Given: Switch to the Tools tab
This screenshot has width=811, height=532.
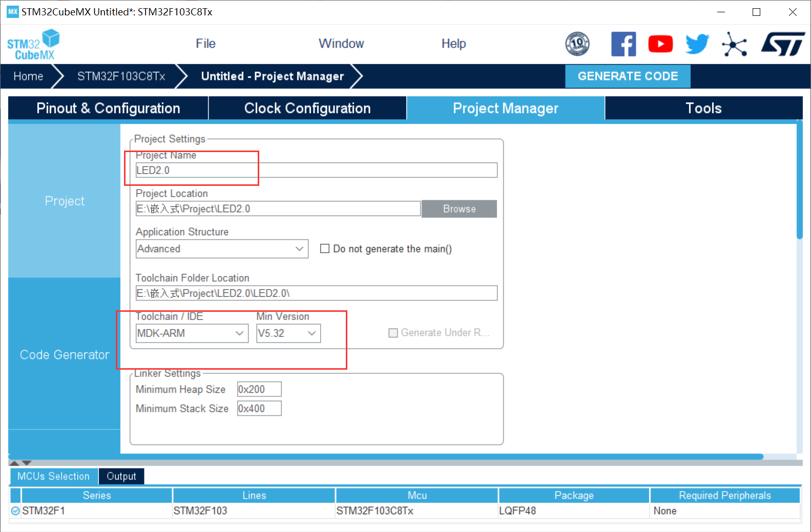Looking at the screenshot, I should click(703, 108).
